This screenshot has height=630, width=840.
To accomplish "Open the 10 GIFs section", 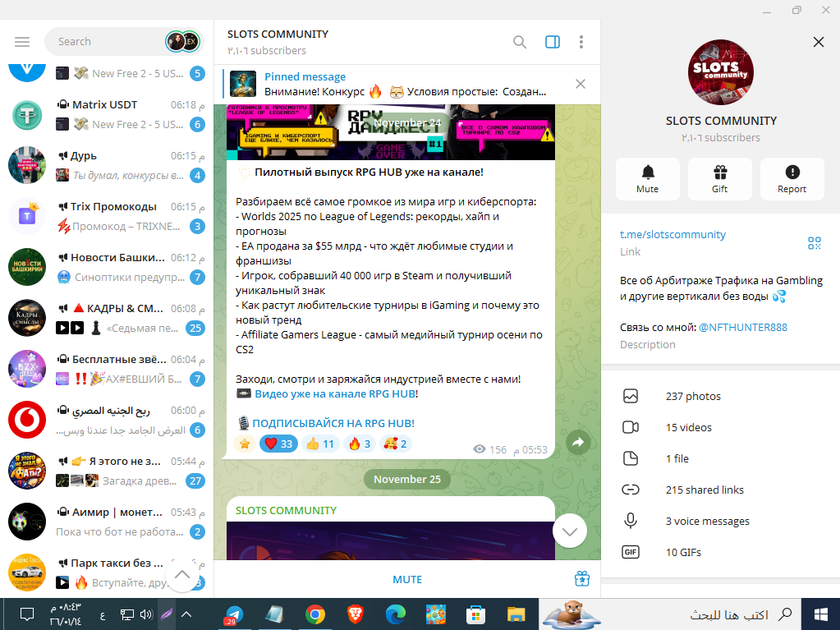I will click(721, 552).
